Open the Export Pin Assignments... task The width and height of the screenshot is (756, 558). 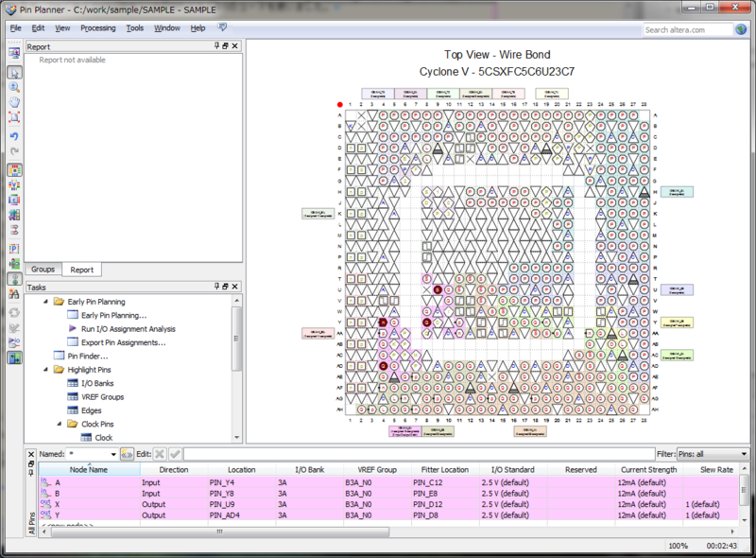click(x=124, y=342)
